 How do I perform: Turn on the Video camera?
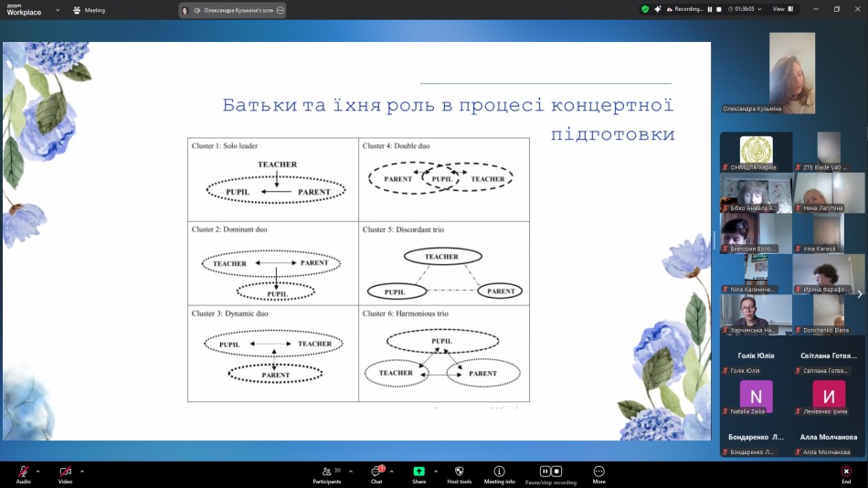65,472
